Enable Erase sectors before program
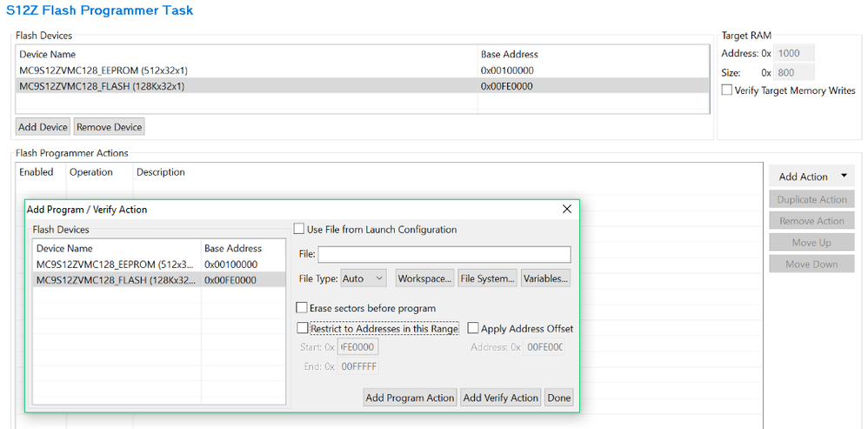The image size is (868, 429). click(302, 308)
